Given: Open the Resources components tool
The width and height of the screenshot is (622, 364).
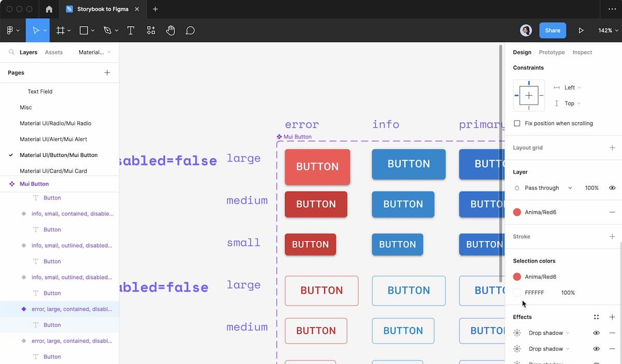Looking at the screenshot, I should coord(151,31).
